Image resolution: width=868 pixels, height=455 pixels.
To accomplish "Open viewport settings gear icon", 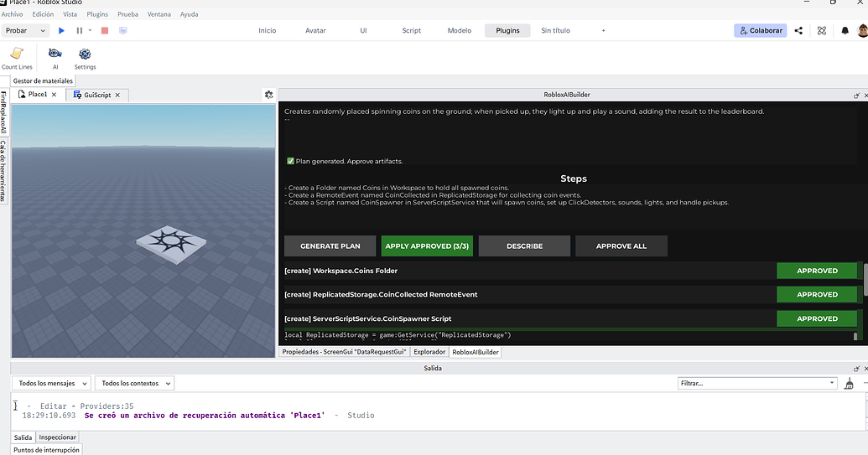I will pyautogui.click(x=269, y=95).
